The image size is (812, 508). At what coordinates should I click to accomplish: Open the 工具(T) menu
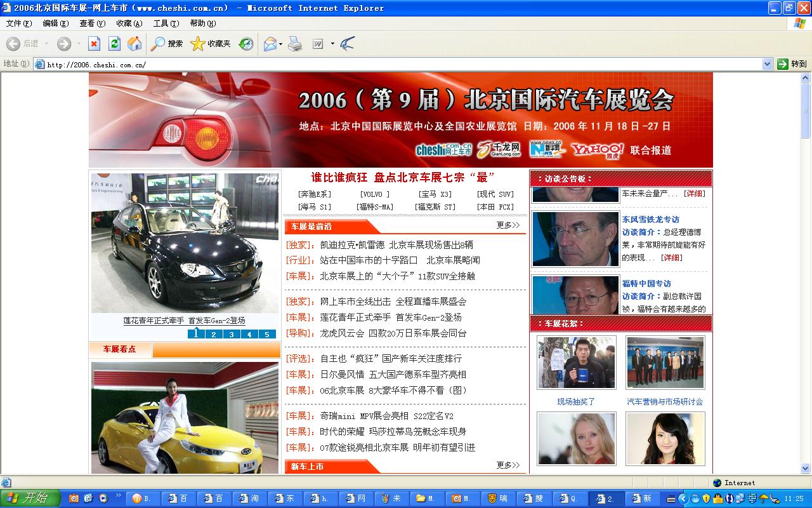pos(166,23)
